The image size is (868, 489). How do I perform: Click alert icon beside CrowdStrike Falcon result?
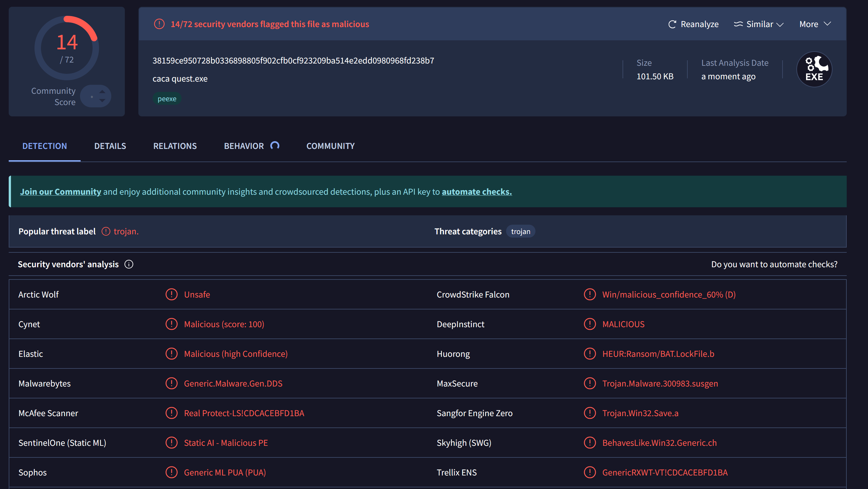[590, 294]
